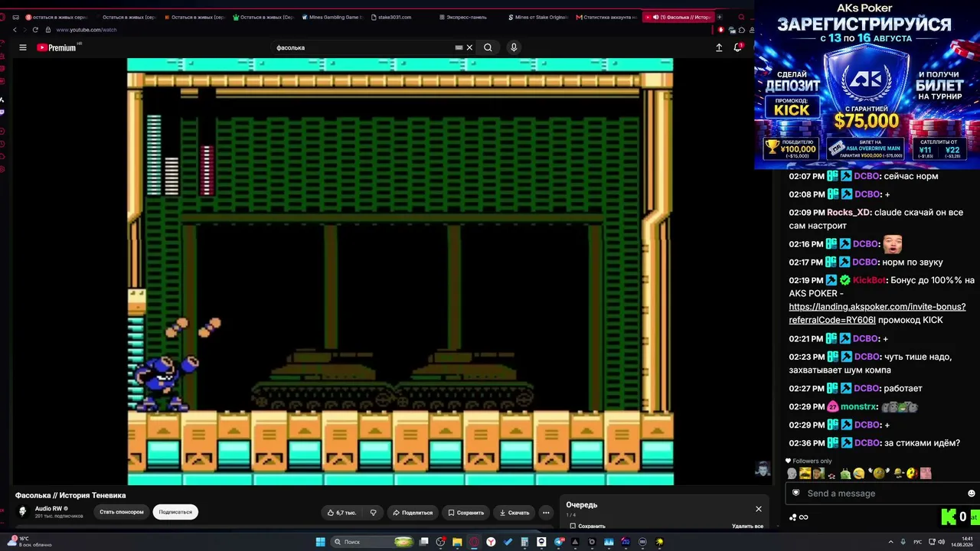Open the AKs Poker invite-bonus link in chat
The image size is (980, 551).
(877, 313)
